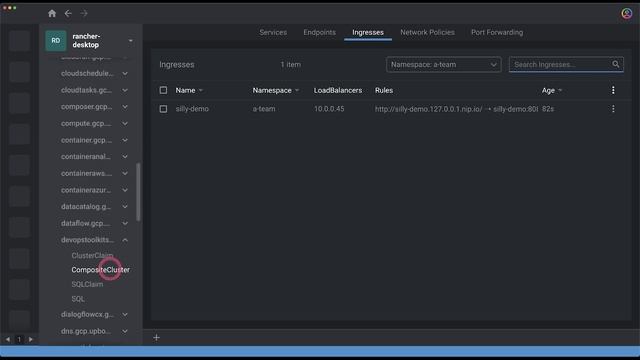The width and height of the screenshot is (640, 360).
Task: Open SQLClaim in the sidebar
Action: coord(87,284)
